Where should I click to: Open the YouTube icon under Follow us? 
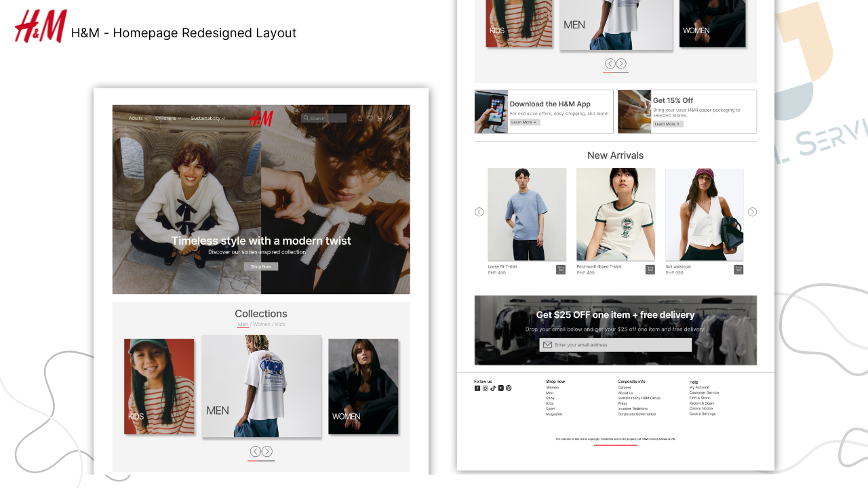(x=501, y=388)
